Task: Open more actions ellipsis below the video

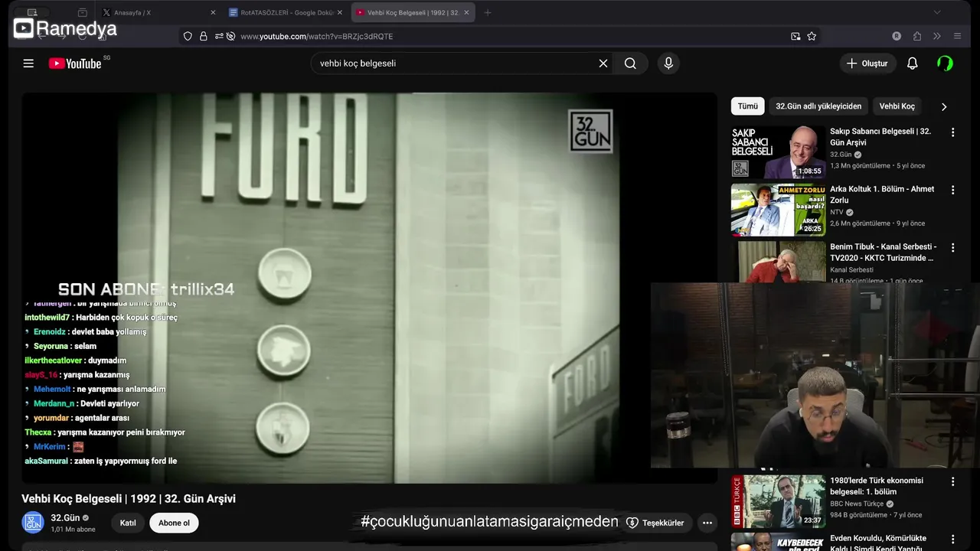Action: (x=707, y=523)
